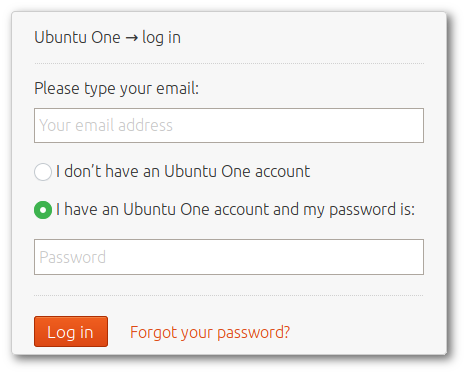Click the arrow symbol in the heading
466x374 pixels.
point(132,38)
